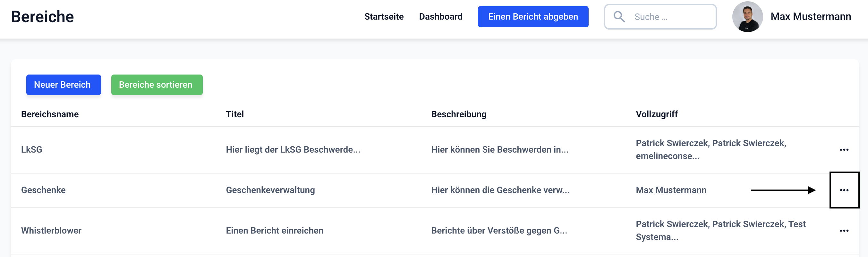The image size is (868, 257).
Task: Select the Geschenke area name
Action: 44,190
